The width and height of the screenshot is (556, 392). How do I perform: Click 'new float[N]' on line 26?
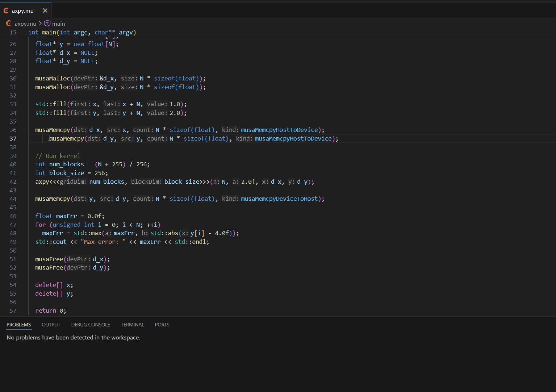coord(95,44)
